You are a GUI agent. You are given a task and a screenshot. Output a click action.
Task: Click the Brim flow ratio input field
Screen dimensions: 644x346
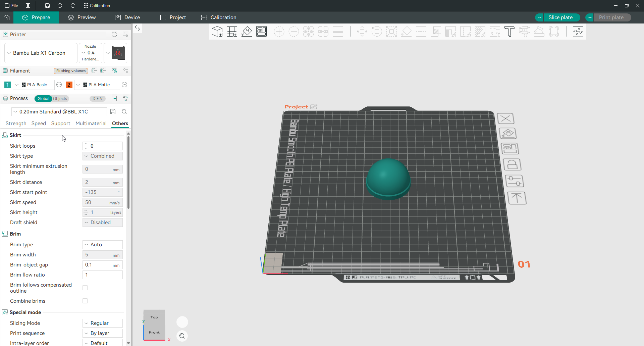click(103, 275)
